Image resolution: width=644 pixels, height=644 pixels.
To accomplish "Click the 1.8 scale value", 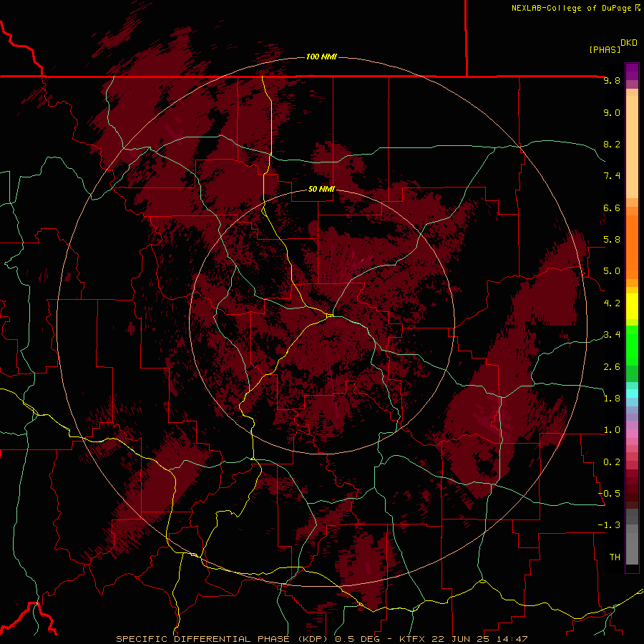I will click(612, 399).
